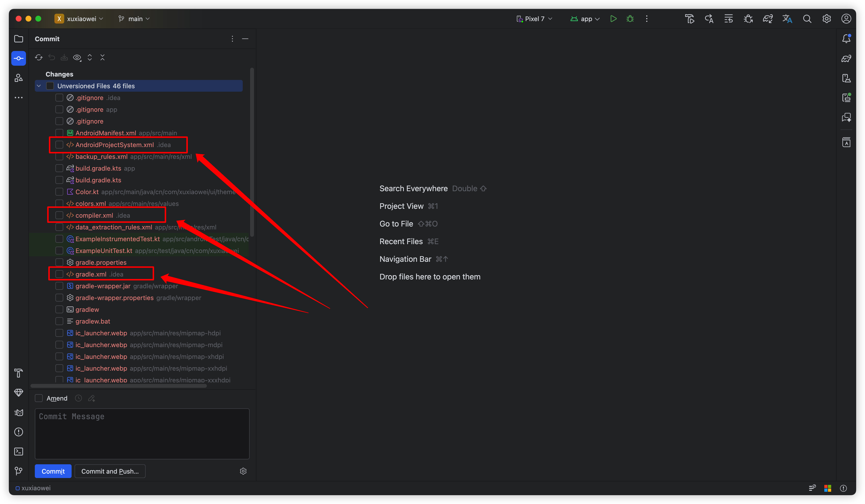
Task: Open the Logcat tool window
Action: tap(19, 412)
